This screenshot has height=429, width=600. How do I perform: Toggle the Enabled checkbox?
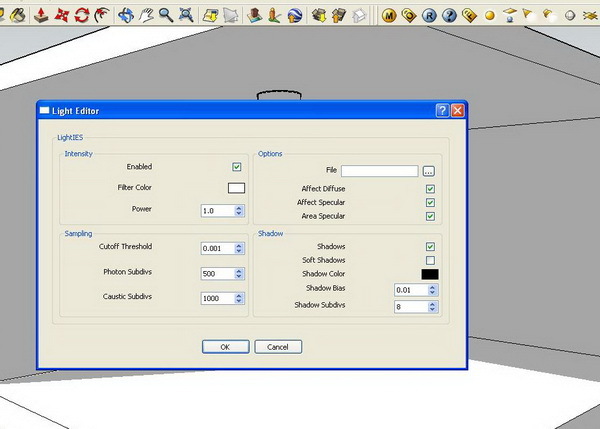point(237,167)
